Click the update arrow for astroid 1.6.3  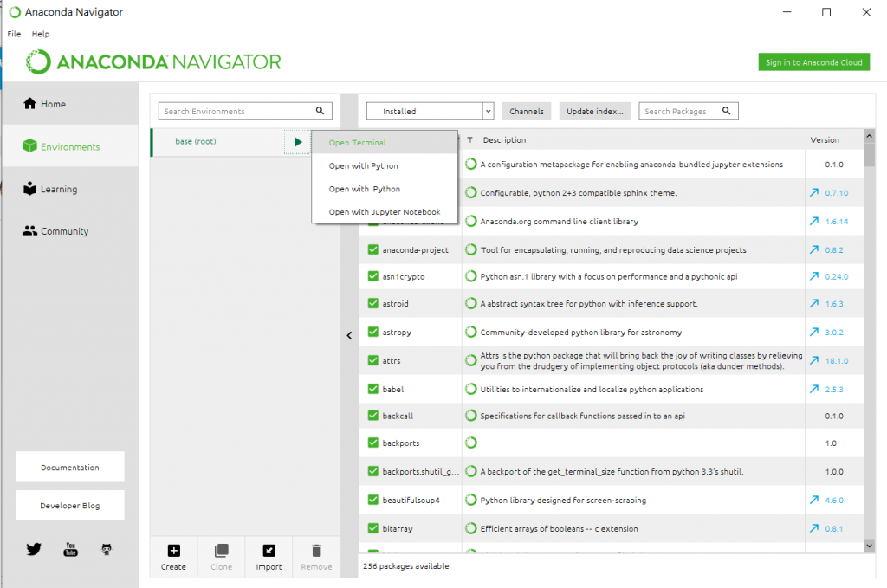click(814, 304)
